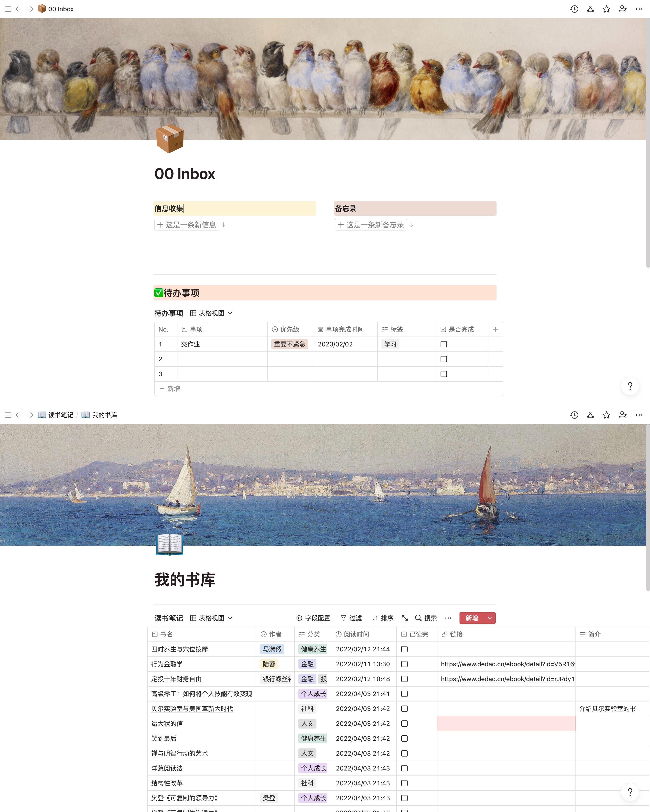Open more table options in 读书笔记 toolbar
Image resolution: width=650 pixels, height=812 pixels.
[448, 618]
